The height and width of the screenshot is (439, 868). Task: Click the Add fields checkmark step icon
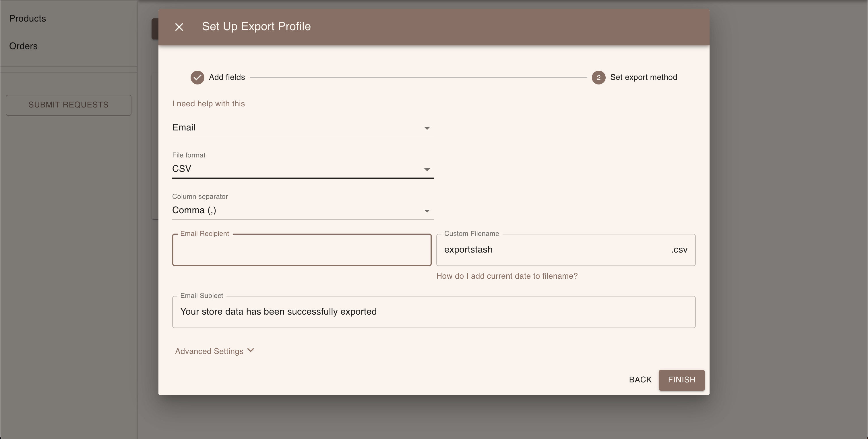197,78
